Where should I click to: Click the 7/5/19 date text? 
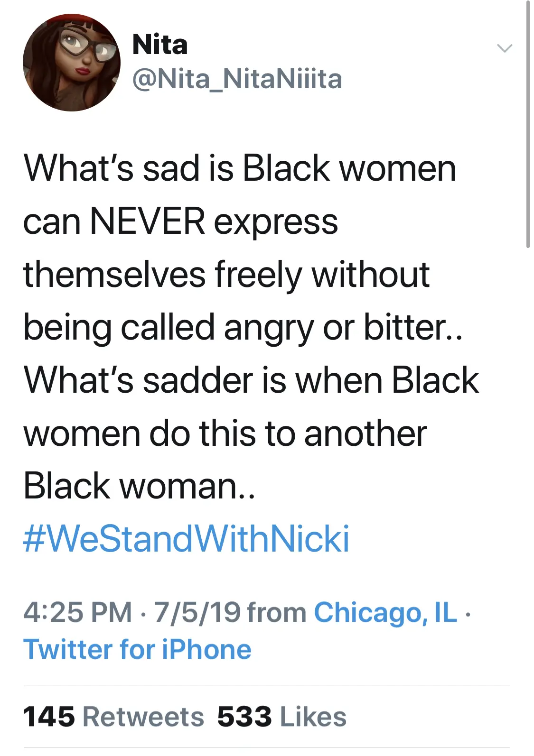click(197, 612)
